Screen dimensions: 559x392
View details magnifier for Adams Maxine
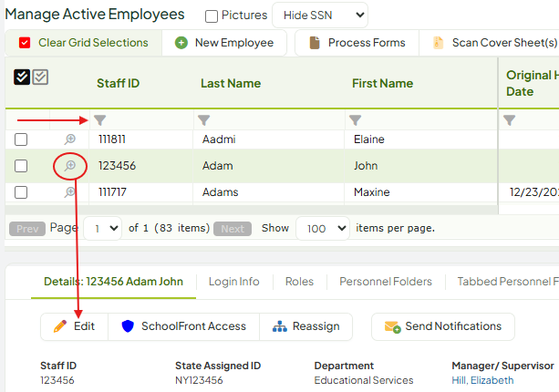tap(70, 192)
